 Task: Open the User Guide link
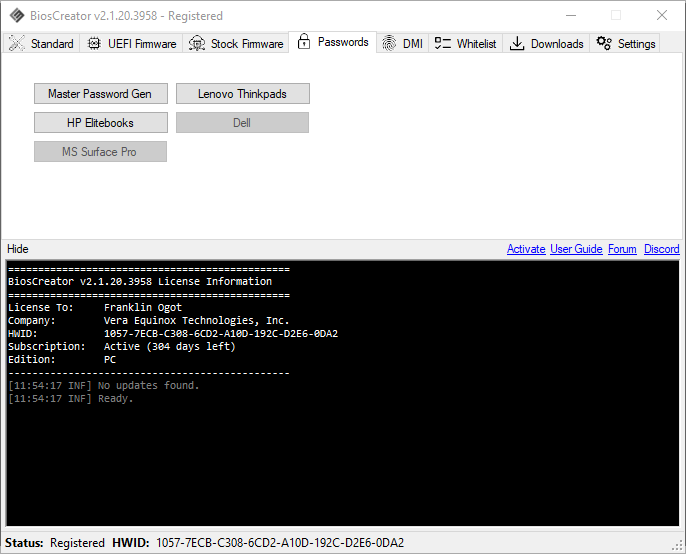(x=576, y=249)
